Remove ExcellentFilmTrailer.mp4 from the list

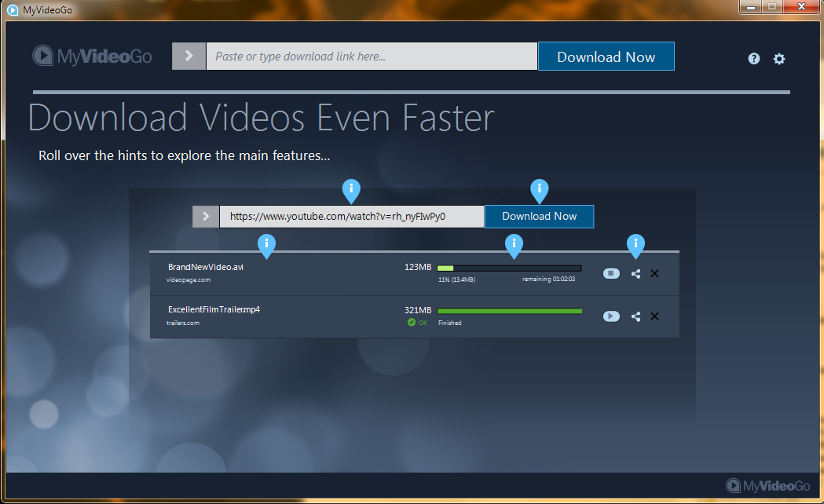[x=655, y=316]
